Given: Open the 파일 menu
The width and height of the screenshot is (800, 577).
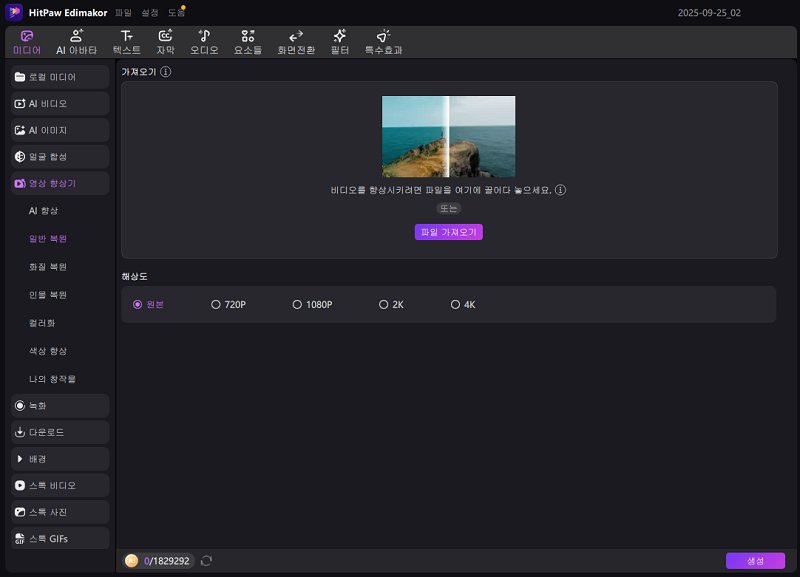Looking at the screenshot, I should [x=124, y=12].
